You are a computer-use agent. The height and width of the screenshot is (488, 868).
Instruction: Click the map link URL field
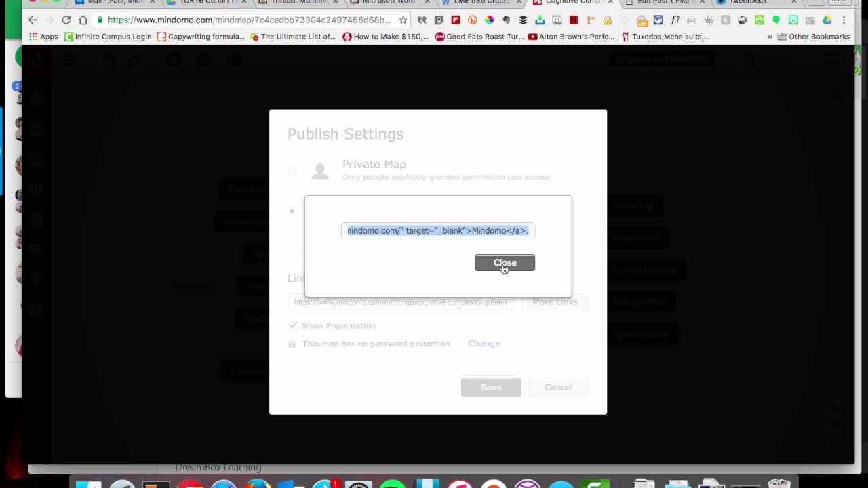point(401,302)
